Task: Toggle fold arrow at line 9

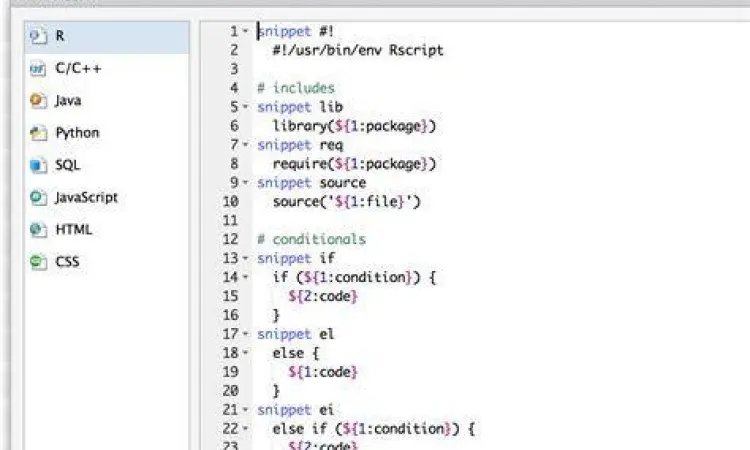Action: pos(245,182)
